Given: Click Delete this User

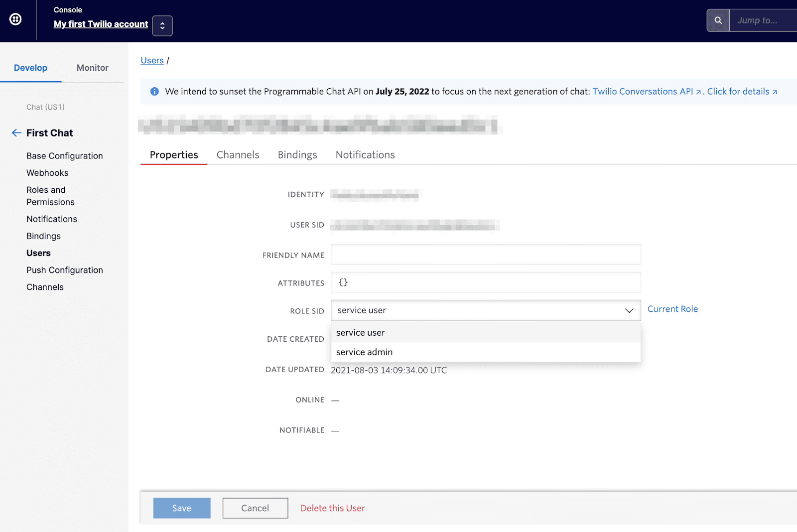Looking at the screenshot, I should (332, 508).
